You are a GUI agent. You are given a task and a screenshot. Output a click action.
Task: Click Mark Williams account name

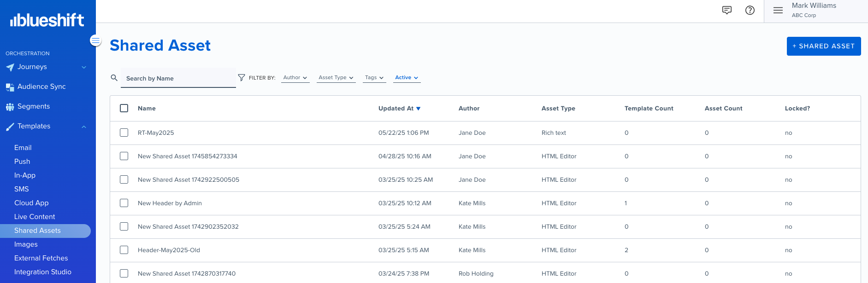click(814, 6)
